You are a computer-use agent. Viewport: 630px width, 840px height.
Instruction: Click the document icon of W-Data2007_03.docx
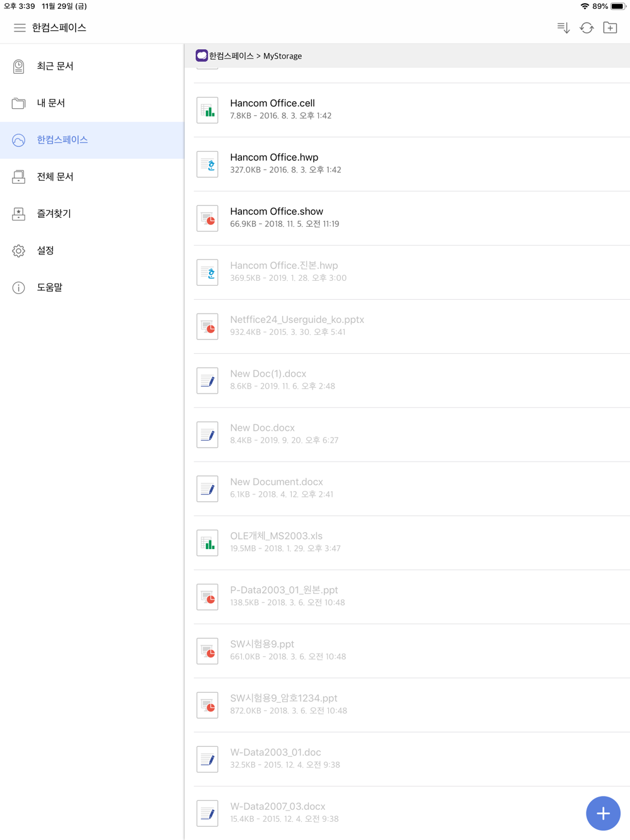click(207, 814)
